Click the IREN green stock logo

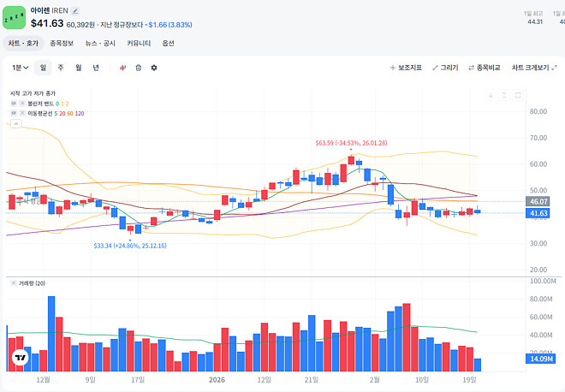14,17
